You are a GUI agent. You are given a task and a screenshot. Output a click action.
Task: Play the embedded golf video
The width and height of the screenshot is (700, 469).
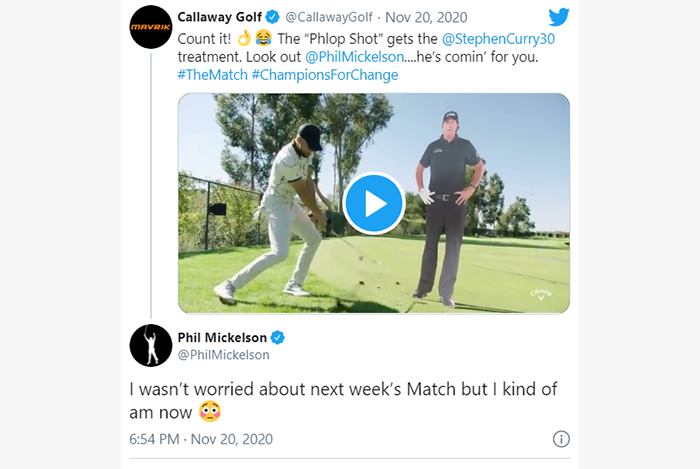pos(374,203)
